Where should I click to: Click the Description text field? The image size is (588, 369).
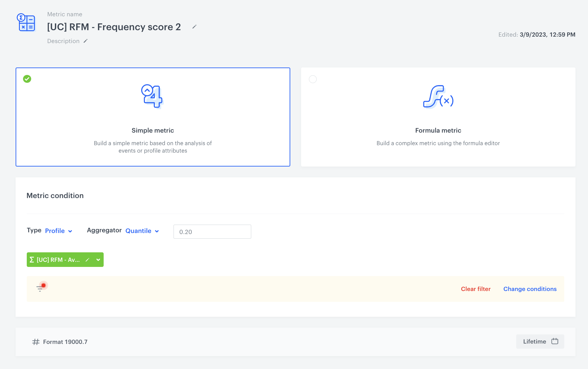point(63,41)
